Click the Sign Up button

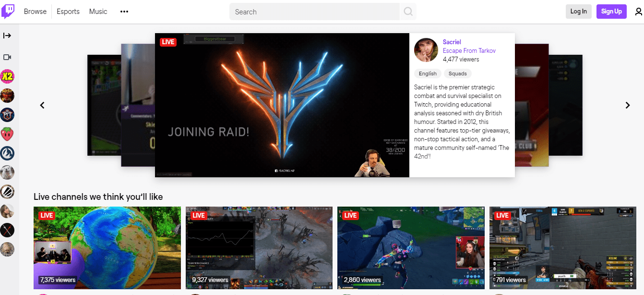[611, 12]
